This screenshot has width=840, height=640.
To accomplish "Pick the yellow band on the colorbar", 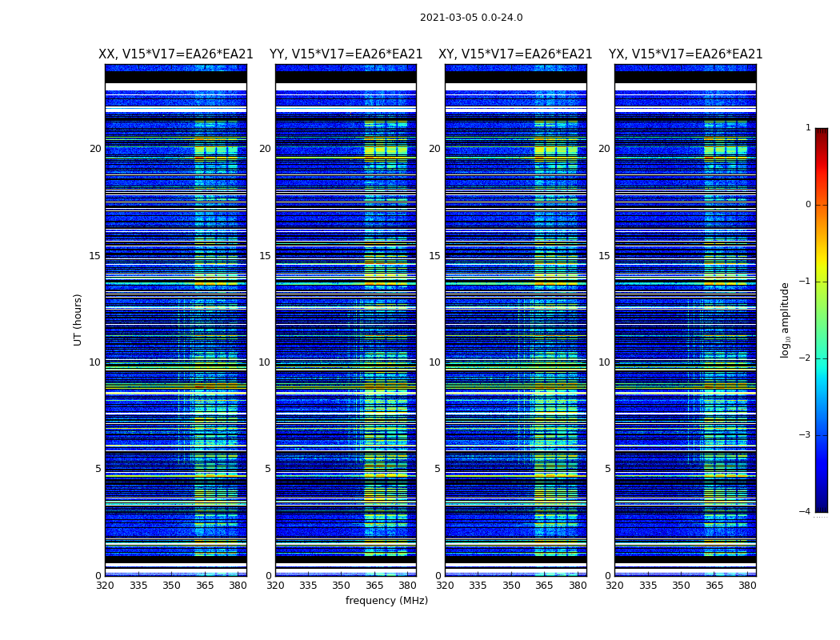I will [821, 266].
